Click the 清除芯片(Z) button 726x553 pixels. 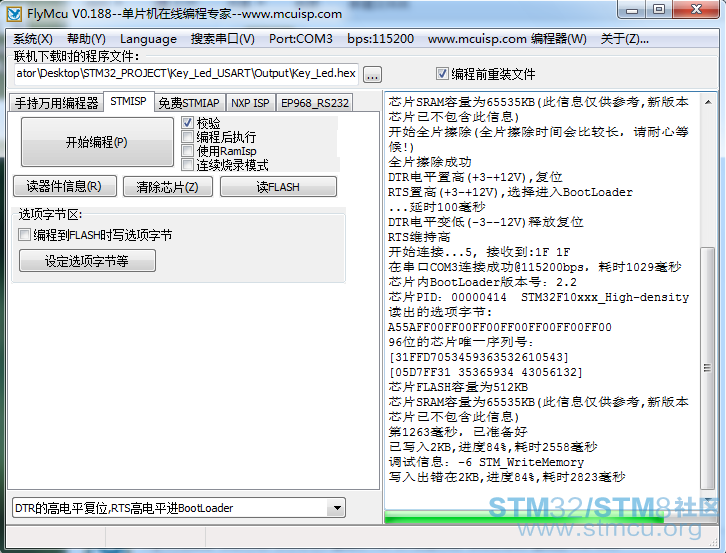[168, 187]
